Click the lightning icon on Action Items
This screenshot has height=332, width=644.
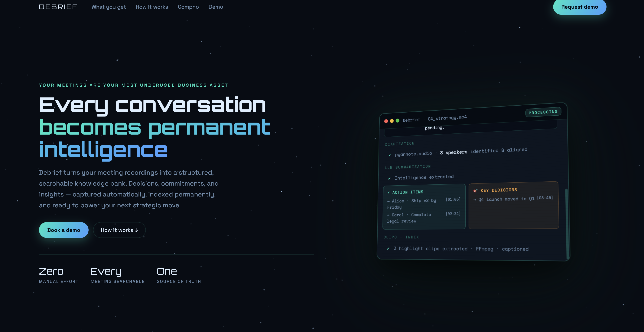389,192
